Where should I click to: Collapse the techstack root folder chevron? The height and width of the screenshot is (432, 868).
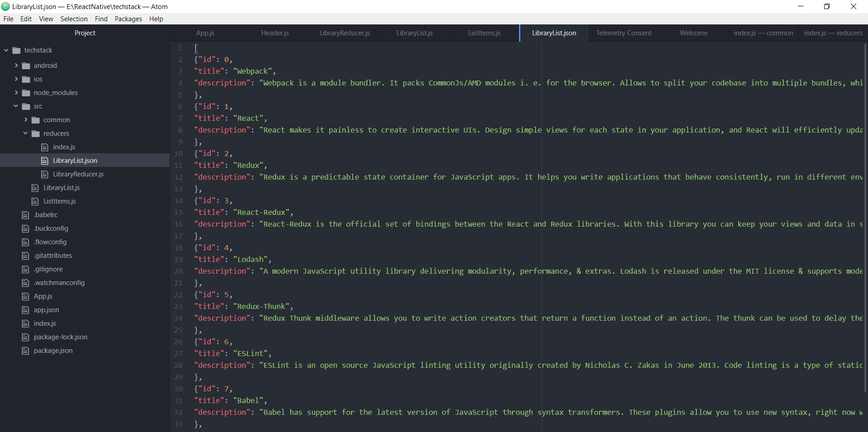(6, 50)
